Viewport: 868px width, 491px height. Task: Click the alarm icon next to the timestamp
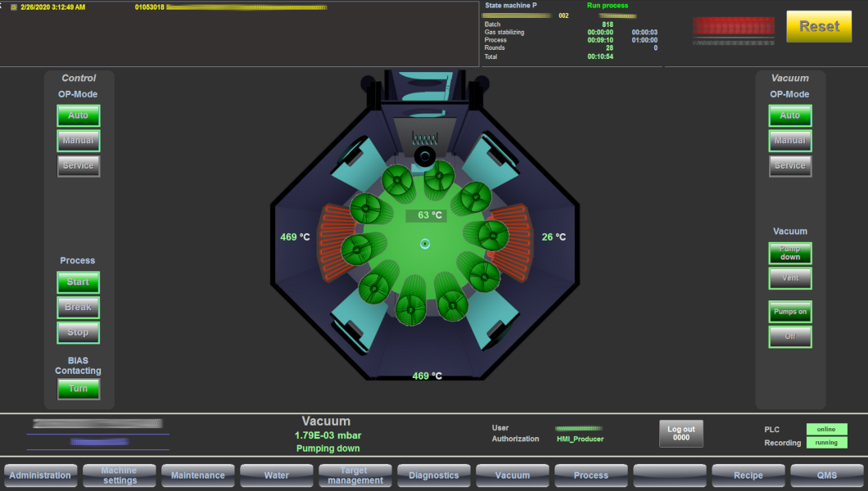point(13,7)
